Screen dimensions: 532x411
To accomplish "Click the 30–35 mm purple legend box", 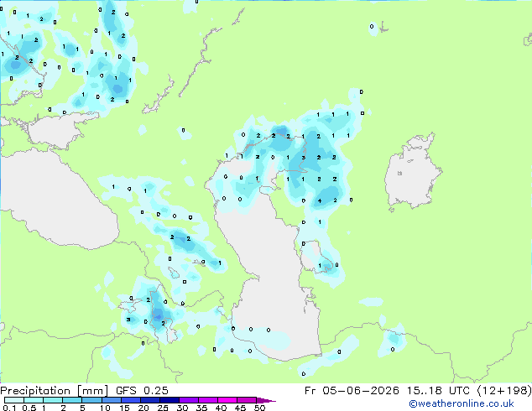I will [189, 400].
